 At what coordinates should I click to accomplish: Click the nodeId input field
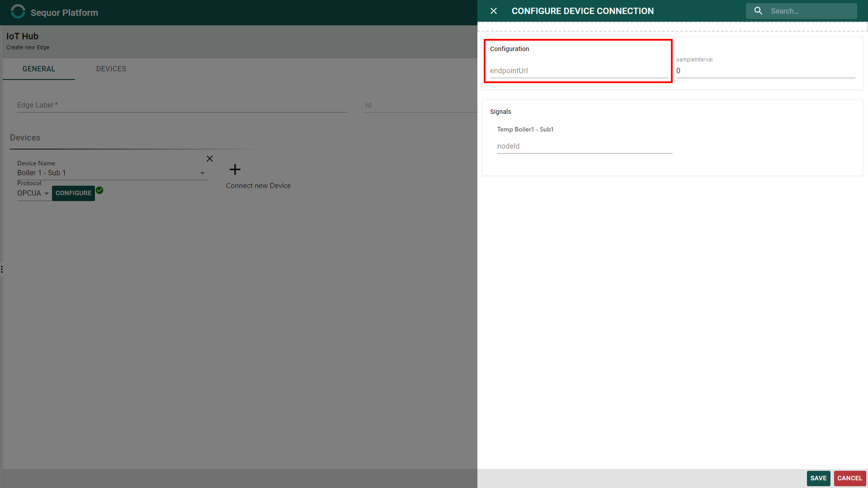tap(585, 146)
